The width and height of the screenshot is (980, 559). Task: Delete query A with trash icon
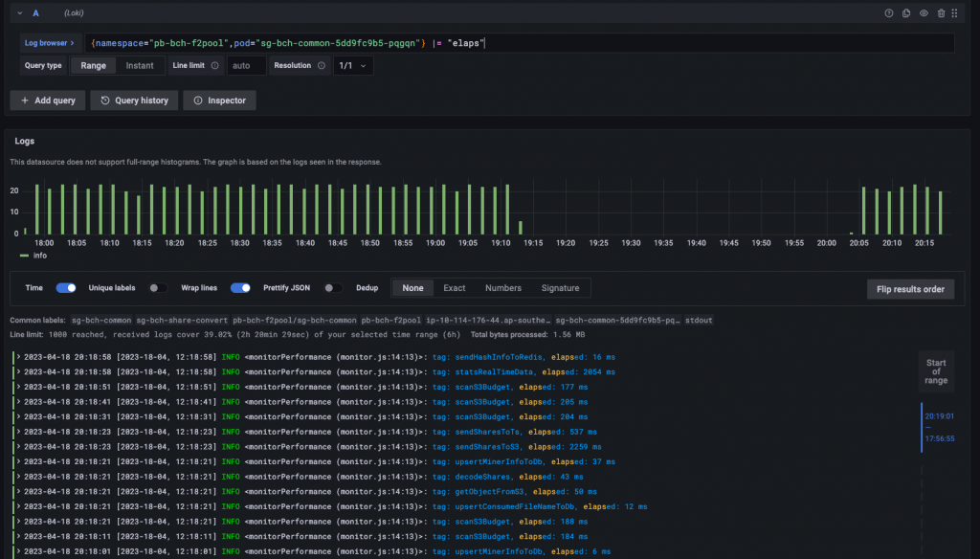[x=942, y=13]
